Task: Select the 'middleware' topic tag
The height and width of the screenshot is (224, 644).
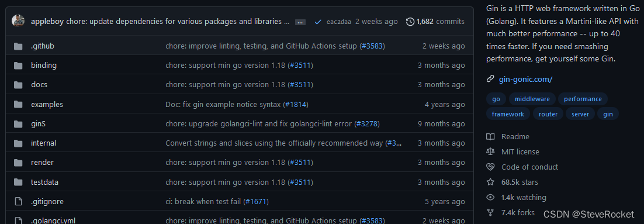Action: pyautogui.click(x=532, y=99)
